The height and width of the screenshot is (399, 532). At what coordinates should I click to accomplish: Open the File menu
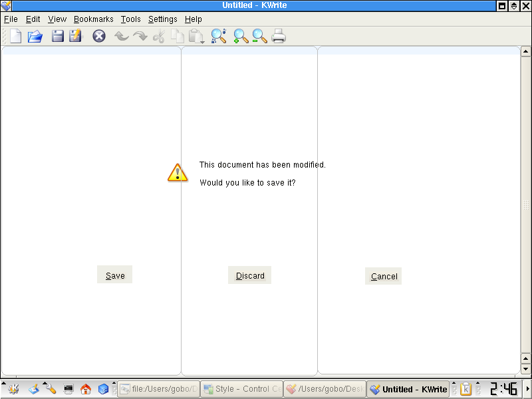click(x=11, y=19)
